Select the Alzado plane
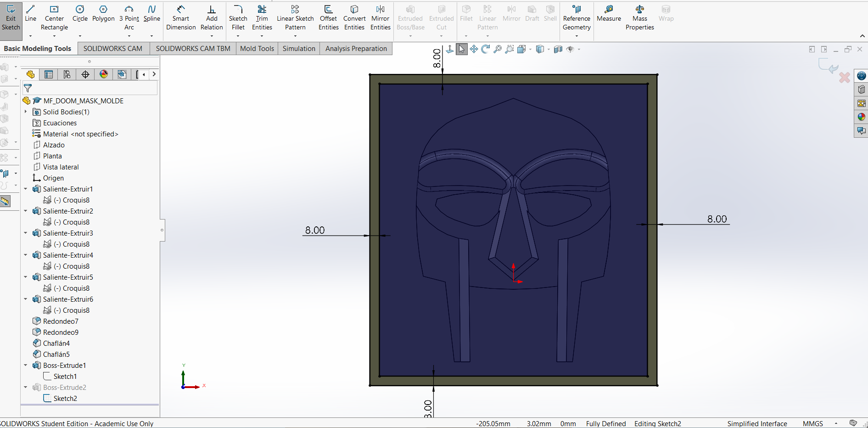868x428 pixels. coord(54,145)
